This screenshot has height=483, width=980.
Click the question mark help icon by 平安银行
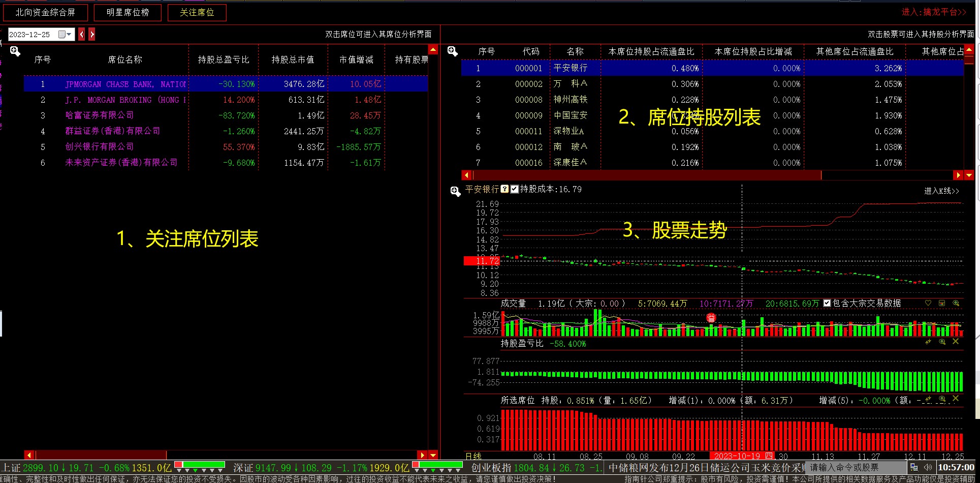click(x=504, y=189)
